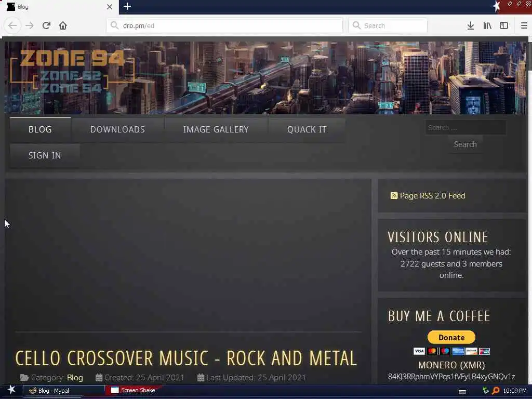Click the Created calendar icon
The width and height of the screenshot is (532, 399).
pos(99,377)
